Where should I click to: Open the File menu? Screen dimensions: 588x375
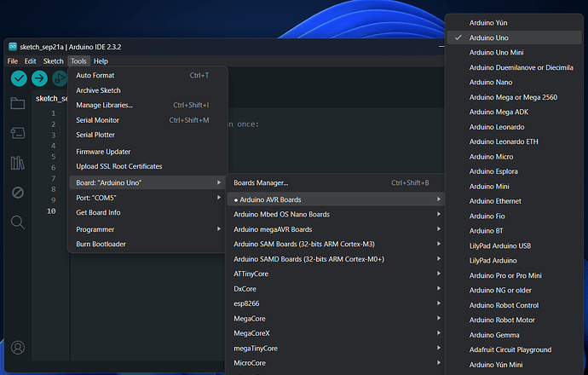pyautogui.click(x=13, y=61)
